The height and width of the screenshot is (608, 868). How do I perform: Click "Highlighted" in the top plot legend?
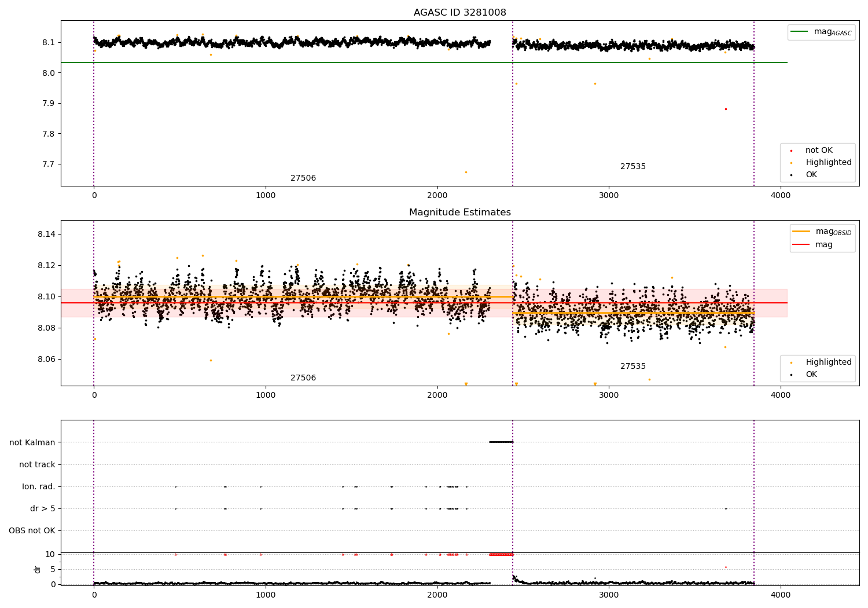pos(829,163)
